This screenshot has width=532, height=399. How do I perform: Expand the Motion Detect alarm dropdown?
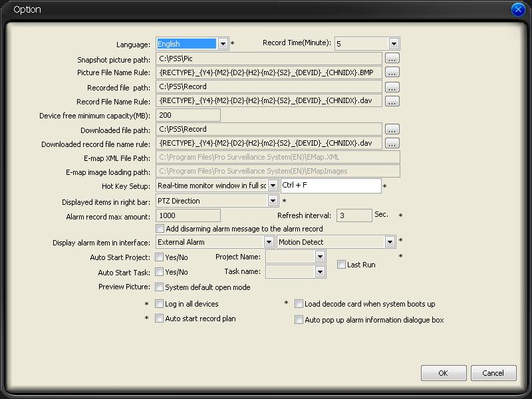point(390,242)
